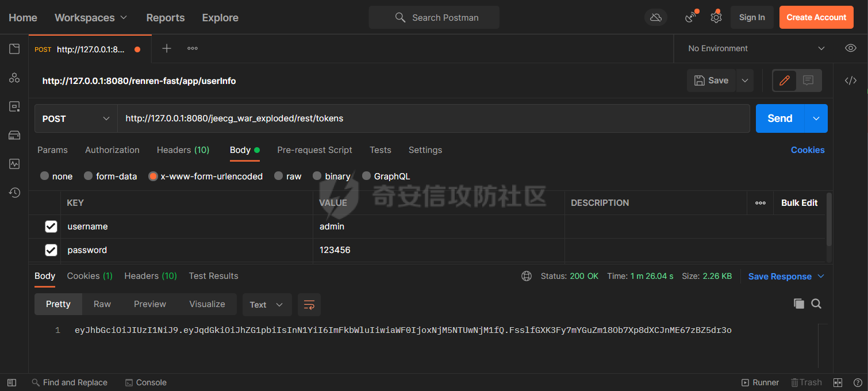Switch response view to Visualize

tap(207, 304)
